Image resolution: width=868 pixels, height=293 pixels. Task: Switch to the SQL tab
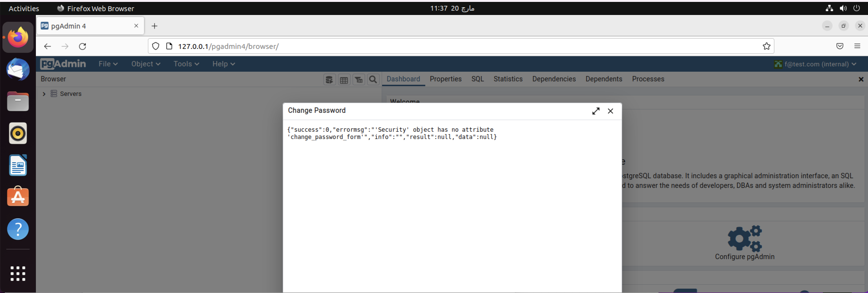[x=477, y=79]
